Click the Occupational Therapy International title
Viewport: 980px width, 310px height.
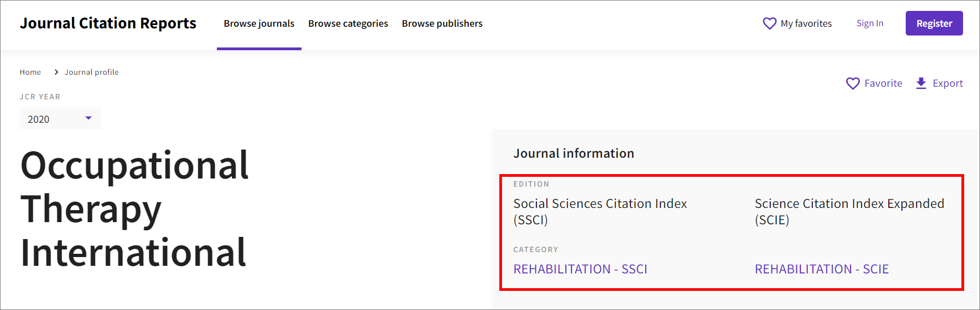tap(134, 209)
